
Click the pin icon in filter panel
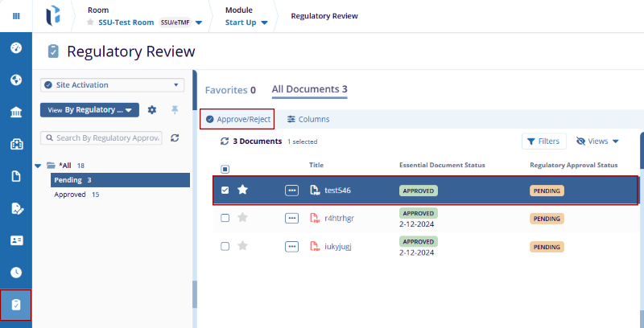(175, 110)
